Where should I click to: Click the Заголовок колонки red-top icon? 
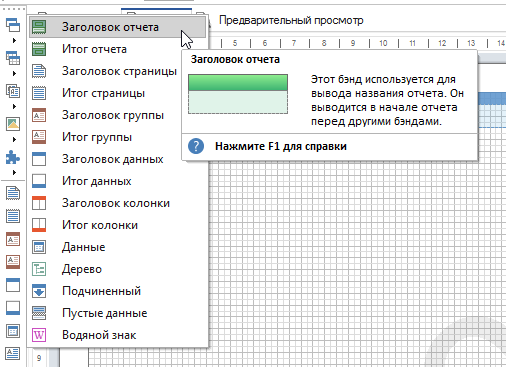click(x=39, y=203)
